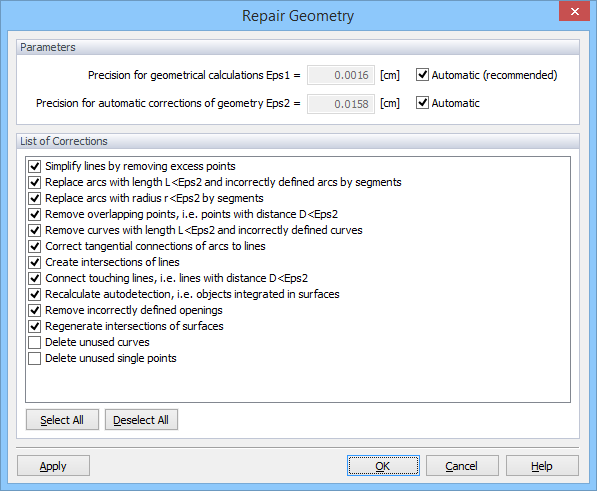Apply the geometry repair settings

click(53, 466)
